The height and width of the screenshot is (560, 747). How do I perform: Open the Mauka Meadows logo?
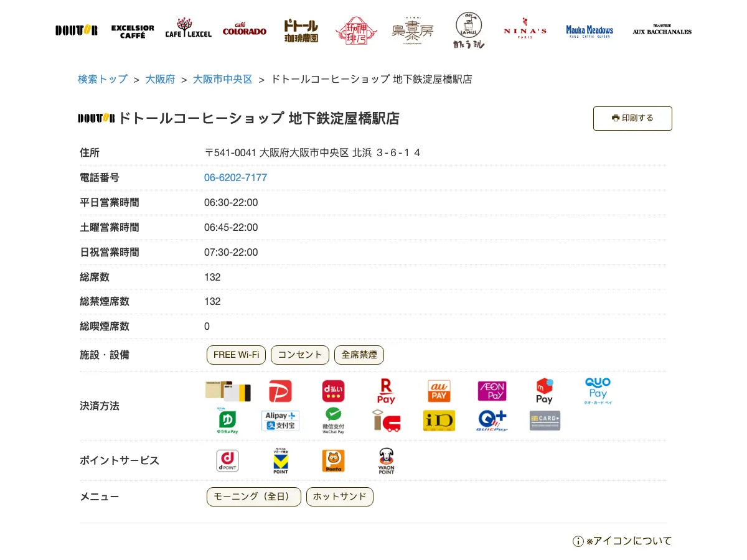click(590, 31)
